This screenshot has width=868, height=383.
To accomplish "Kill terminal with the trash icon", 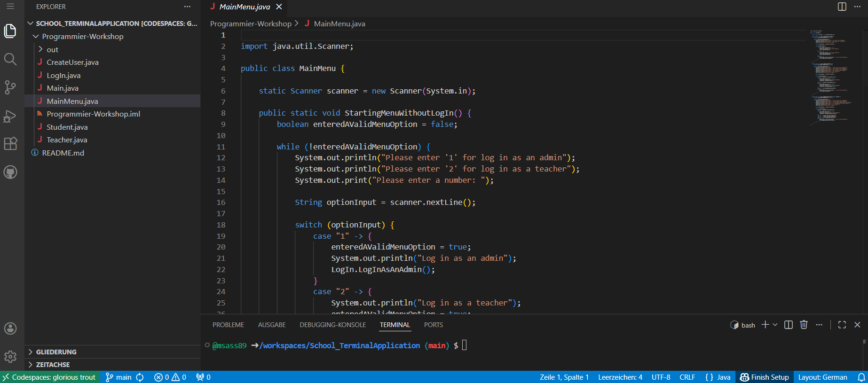I will coord(804,325).
